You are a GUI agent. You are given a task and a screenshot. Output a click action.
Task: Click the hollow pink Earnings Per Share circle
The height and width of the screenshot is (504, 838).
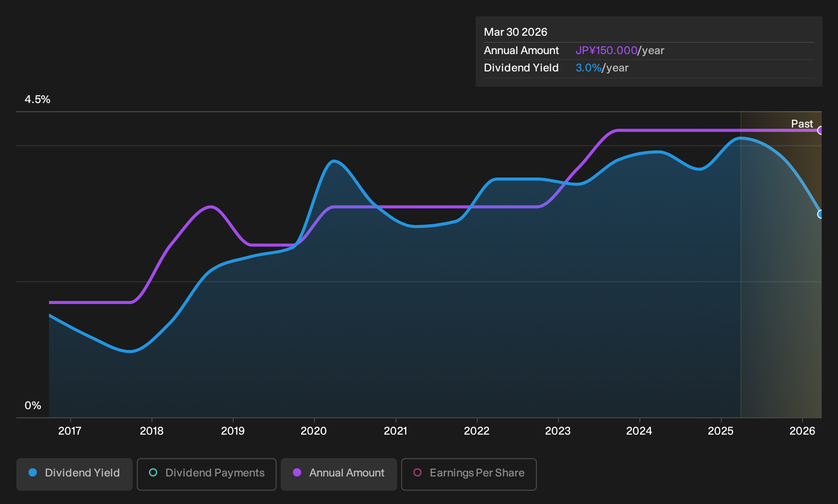(x=417, y=473)
